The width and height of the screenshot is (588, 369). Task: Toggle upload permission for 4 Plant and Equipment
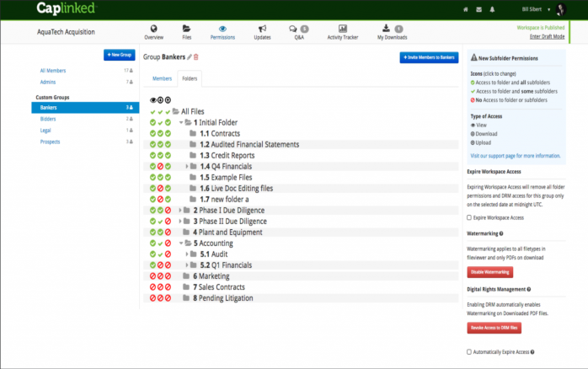point(168,233)
